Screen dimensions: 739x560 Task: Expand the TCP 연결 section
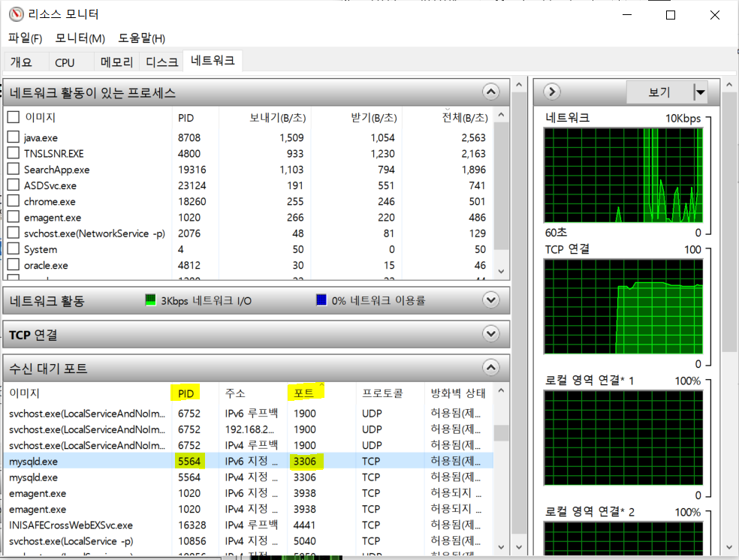(490, 333)
